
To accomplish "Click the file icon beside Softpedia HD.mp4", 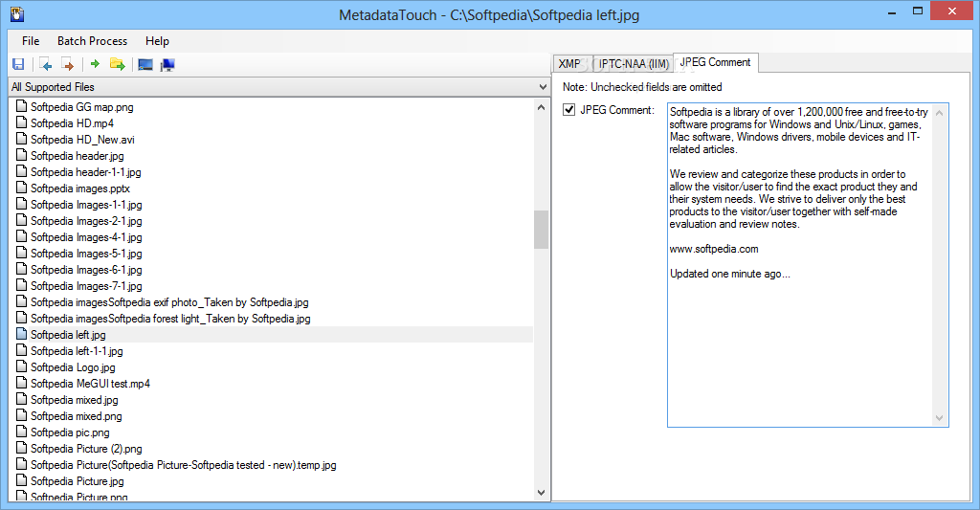I will (x=21, y=122).
